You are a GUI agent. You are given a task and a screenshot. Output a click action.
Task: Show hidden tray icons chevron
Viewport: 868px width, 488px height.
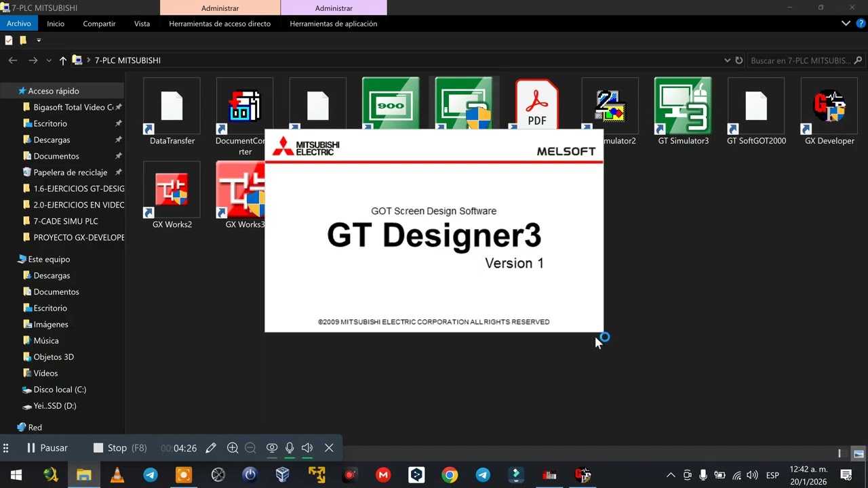coord(671,475)
